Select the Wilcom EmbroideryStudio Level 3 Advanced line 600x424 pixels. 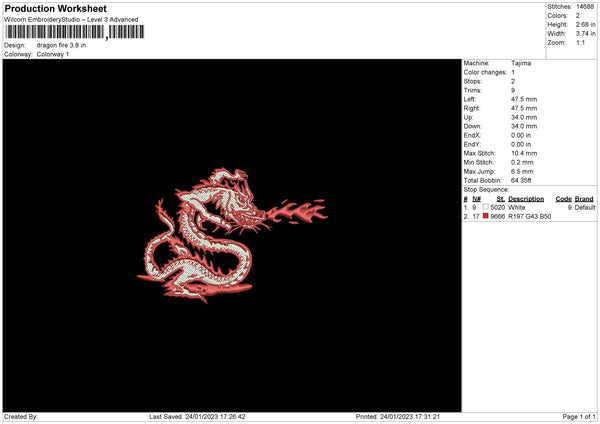click(x=71, y=20)
